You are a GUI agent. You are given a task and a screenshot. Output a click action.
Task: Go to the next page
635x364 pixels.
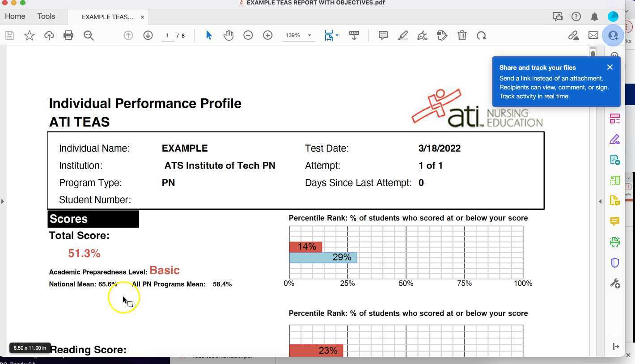(148, 35)
